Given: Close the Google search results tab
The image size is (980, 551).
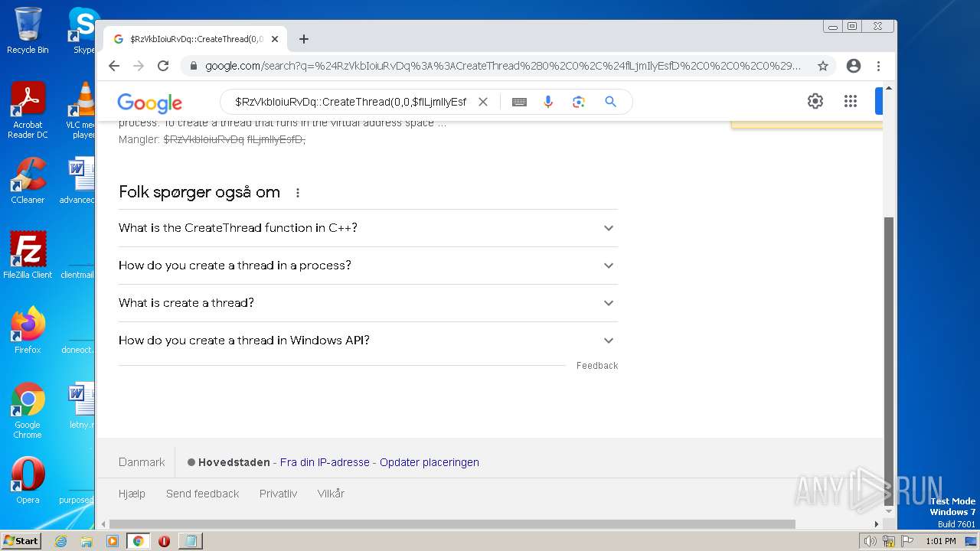Looking at the screenshot, I should point(275,39).
